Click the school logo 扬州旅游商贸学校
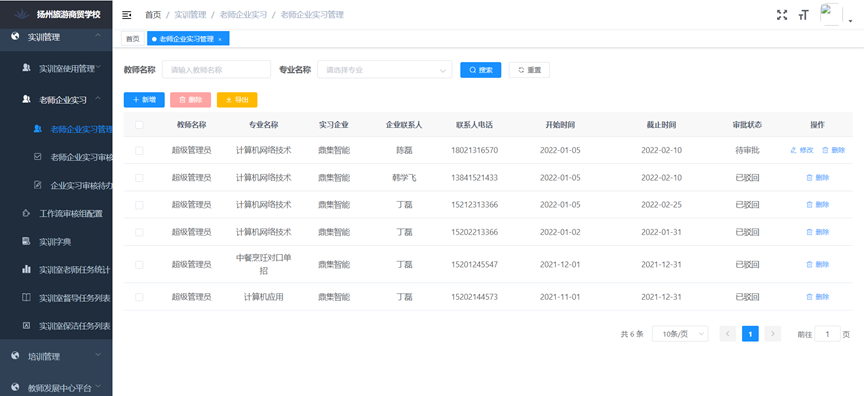Image resolution: width=864 pixels, height=396 pixels. [x=56, y=14]
